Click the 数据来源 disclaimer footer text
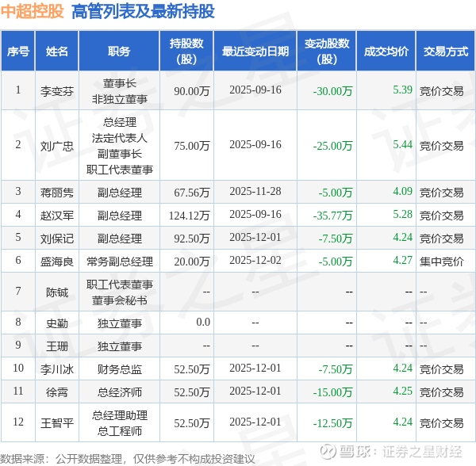The height and width of the screenshot is (466, 476). [x=128, y=458]
